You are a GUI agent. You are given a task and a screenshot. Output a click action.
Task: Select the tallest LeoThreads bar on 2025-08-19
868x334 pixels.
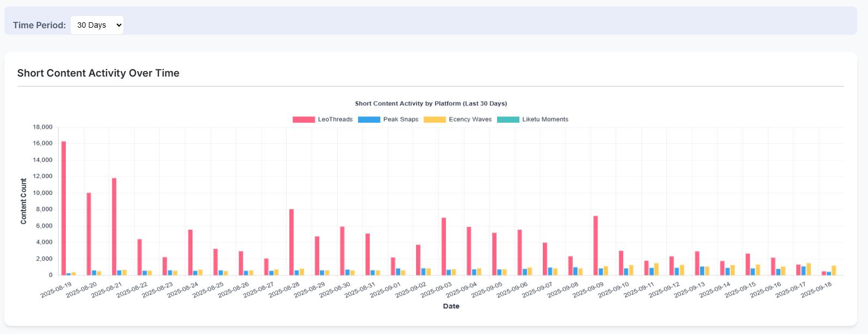(64, 208)
